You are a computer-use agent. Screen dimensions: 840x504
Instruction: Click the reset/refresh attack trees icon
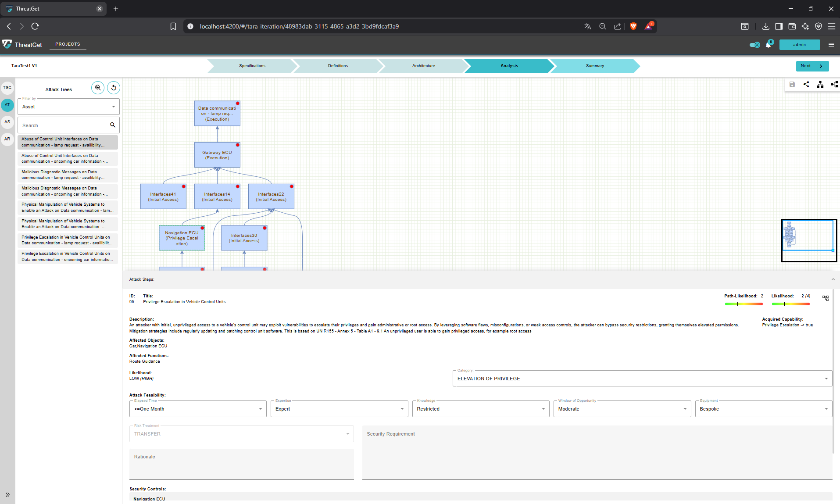114,88
